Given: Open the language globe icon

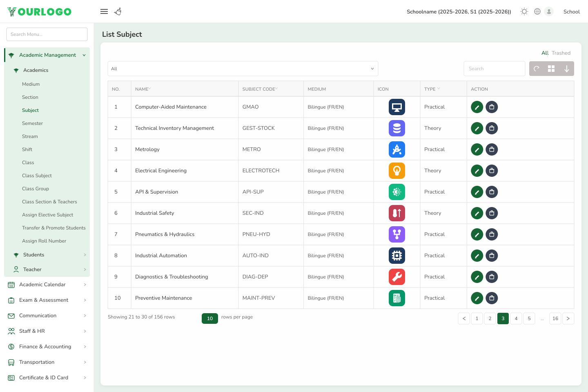Looking at the screenshot, I should 537,11.
